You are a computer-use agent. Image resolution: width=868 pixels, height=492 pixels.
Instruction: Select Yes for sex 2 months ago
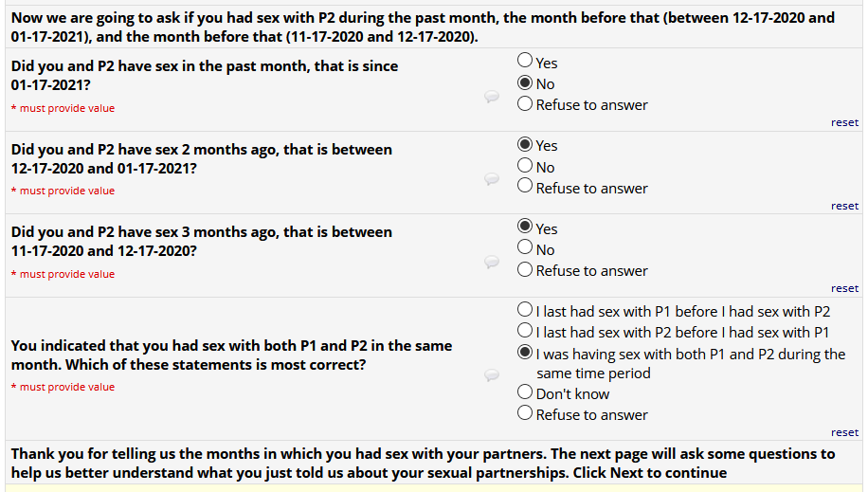pyautogui.click(x=525, y=145)
